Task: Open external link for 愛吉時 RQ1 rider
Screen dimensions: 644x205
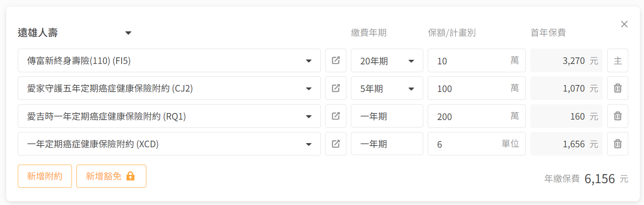Action: coord(336,116)
